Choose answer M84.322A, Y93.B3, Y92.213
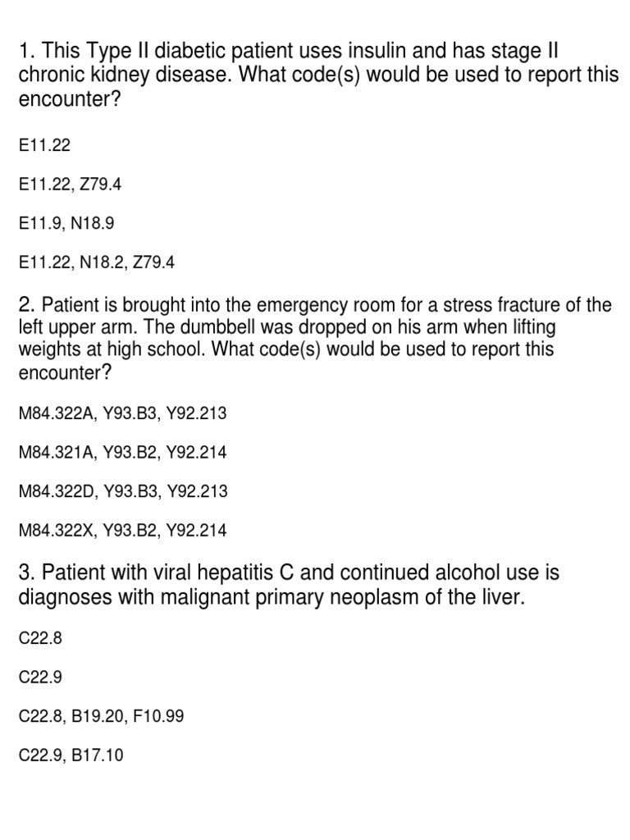The width and height of the screenshot is (630, 840). pos(123,413)
